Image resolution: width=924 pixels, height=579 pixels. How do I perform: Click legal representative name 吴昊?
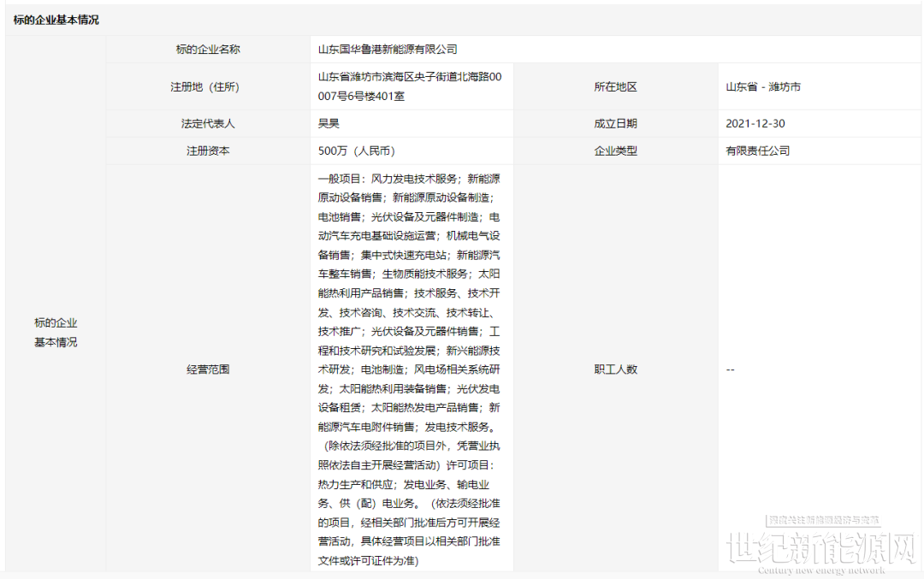[329, 123]
